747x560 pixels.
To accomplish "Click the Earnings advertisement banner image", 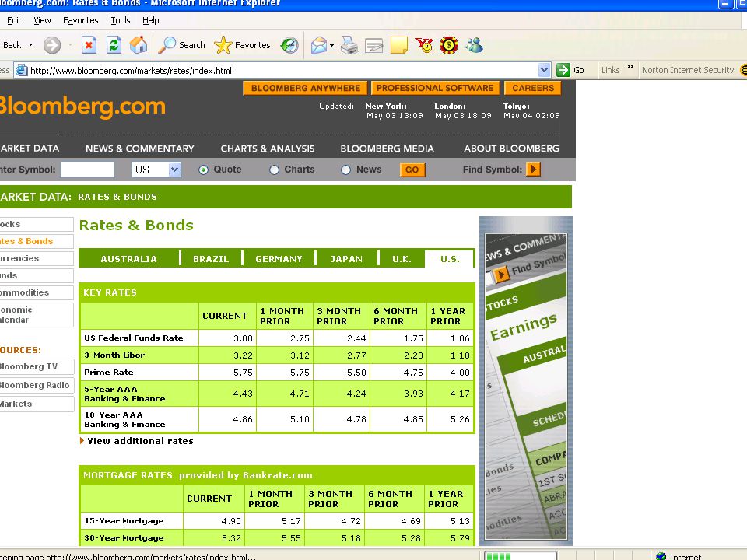I will tap(525, 381).
